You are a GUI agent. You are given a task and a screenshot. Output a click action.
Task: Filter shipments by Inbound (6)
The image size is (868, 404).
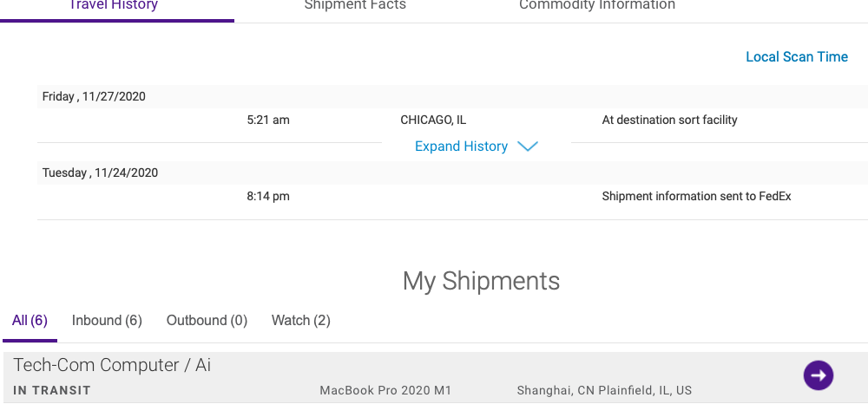[x=107, y=321]
